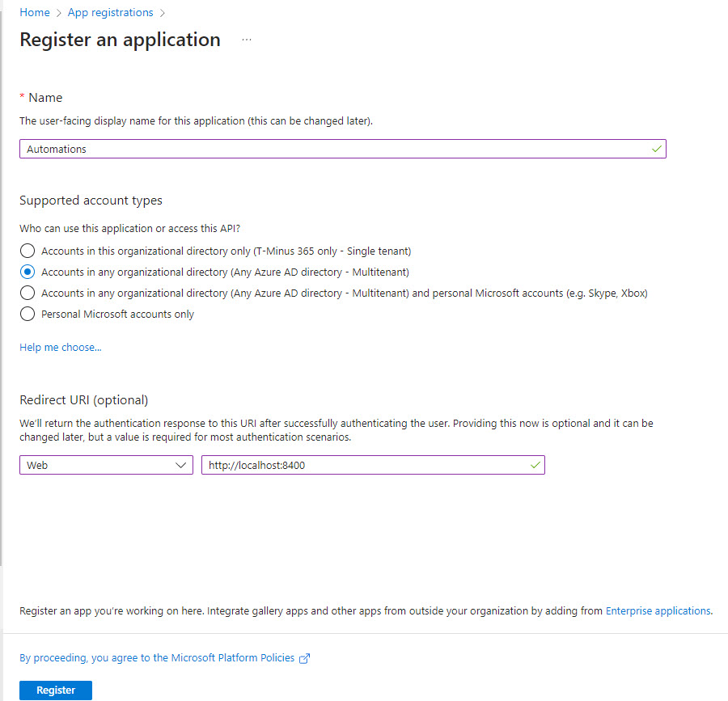Image resolution: width=728 pixels, height=701 pixels.
Task: Select Multitenant Azure AD directory radio button
Action: 28,272
